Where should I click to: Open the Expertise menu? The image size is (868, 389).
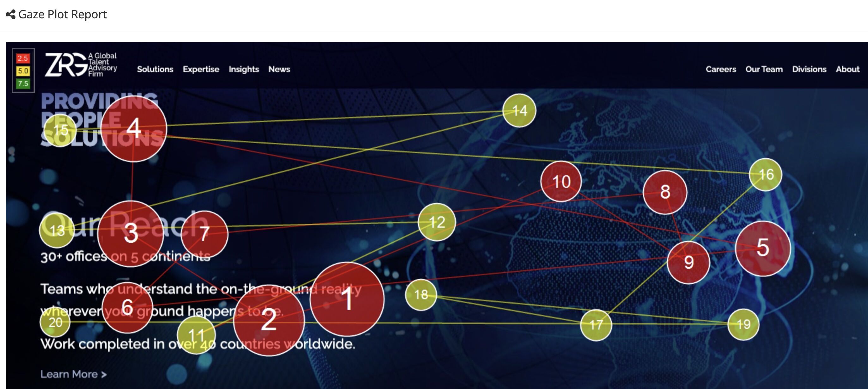click(201, 69)
